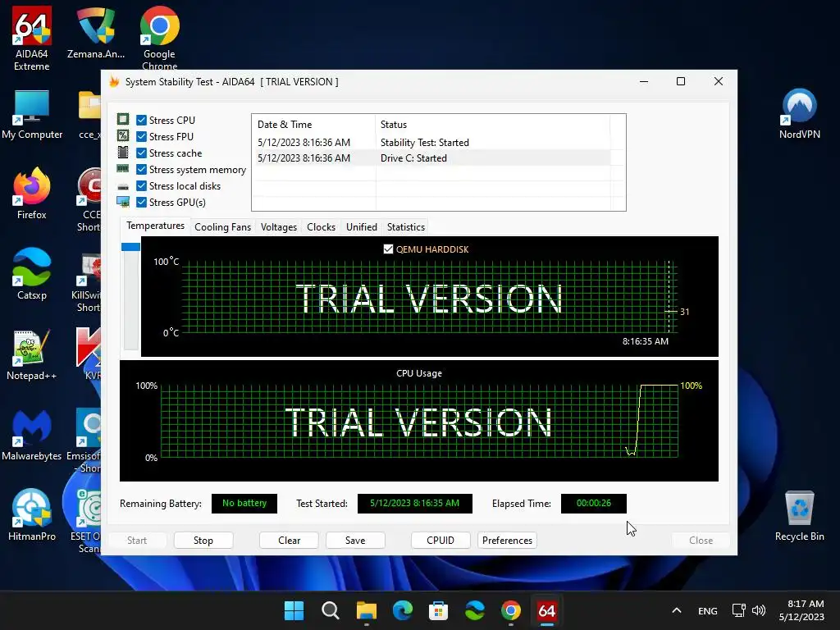Click the Stress FPU percent icon
This screenshot has height=630, width=840.
click(123, 136)
